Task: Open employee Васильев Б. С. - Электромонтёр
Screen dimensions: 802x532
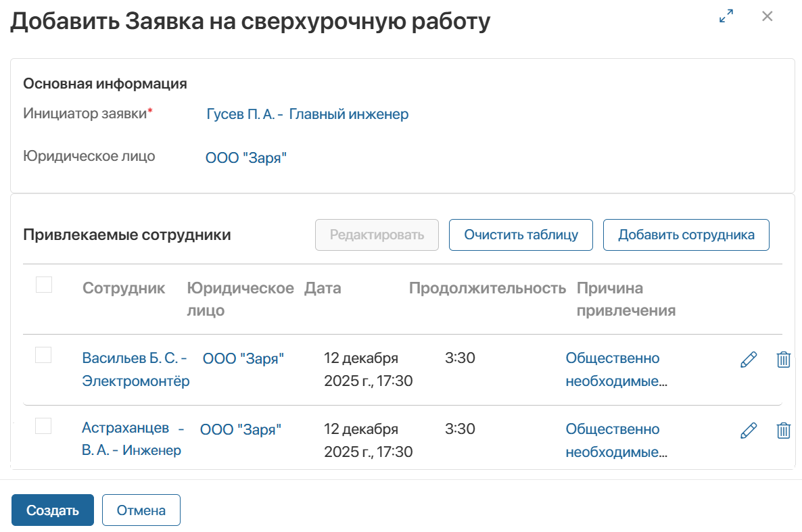Action: (x=135, y=369)
